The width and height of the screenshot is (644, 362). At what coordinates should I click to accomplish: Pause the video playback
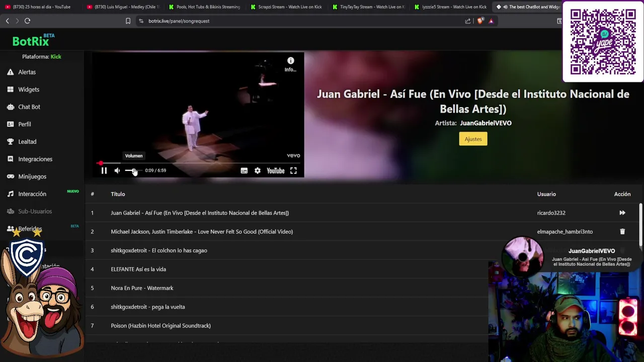tap(104, 170)
